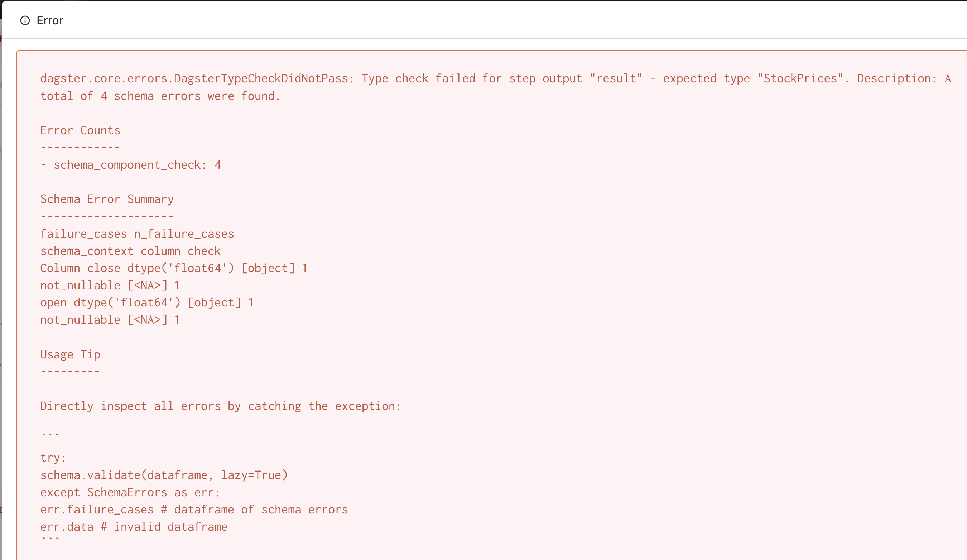Click the schema_context column check line
The image size is (967, 560).
130,251
